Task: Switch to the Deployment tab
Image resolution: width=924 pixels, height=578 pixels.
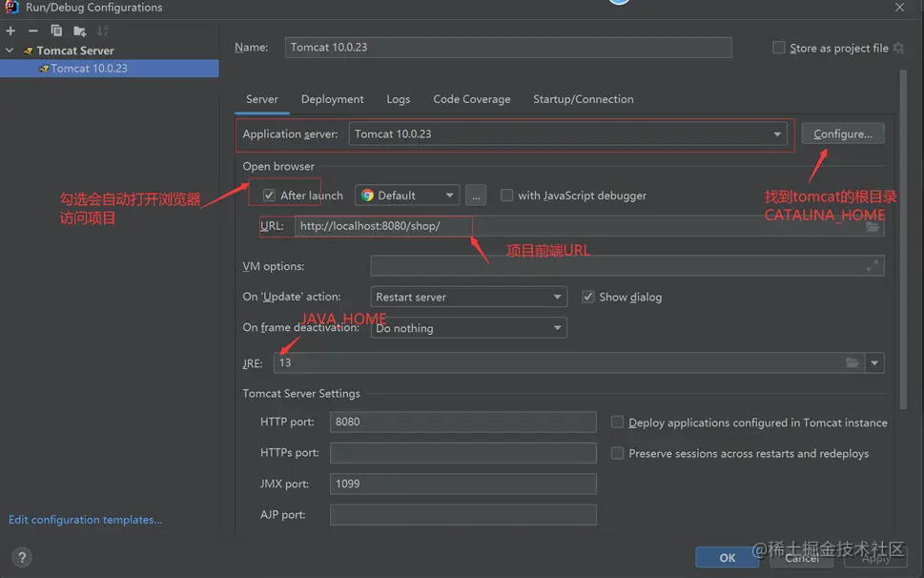Action: tap(332, 99)
